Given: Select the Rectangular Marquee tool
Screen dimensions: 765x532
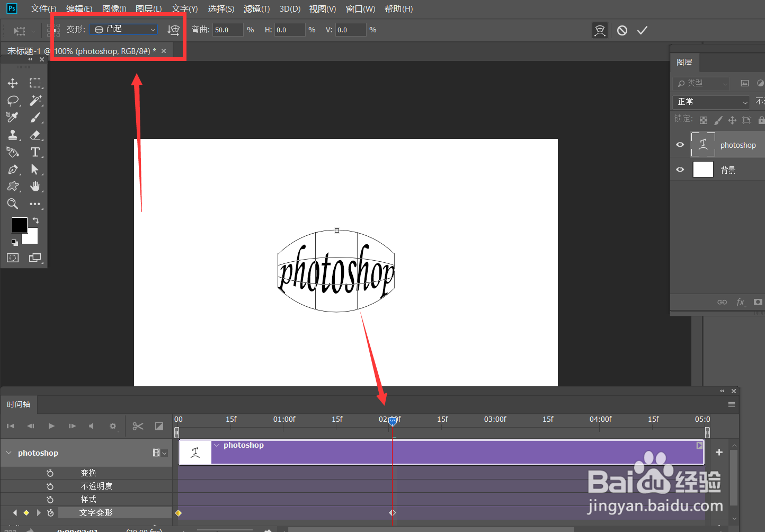Looking at the screenshot, I should tap(35, 83).
